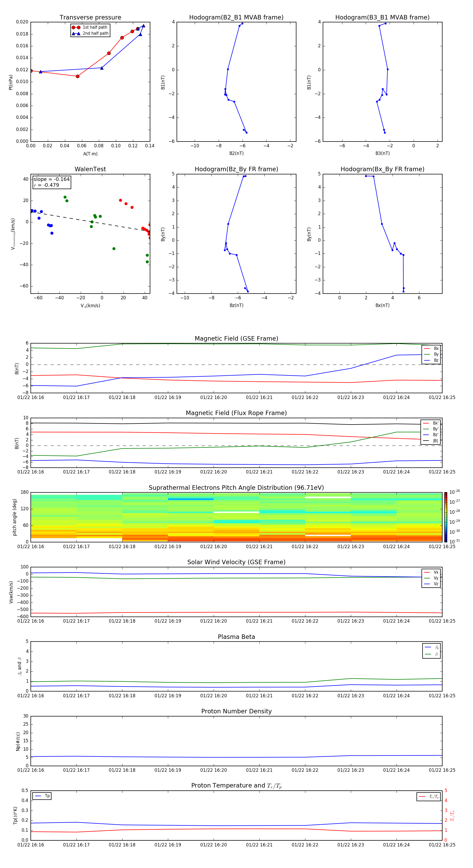Click the 'Hodogram(Bz_By FR frame)' title
473x868 pixels.
pyautogui.click(x=236, y=169)
